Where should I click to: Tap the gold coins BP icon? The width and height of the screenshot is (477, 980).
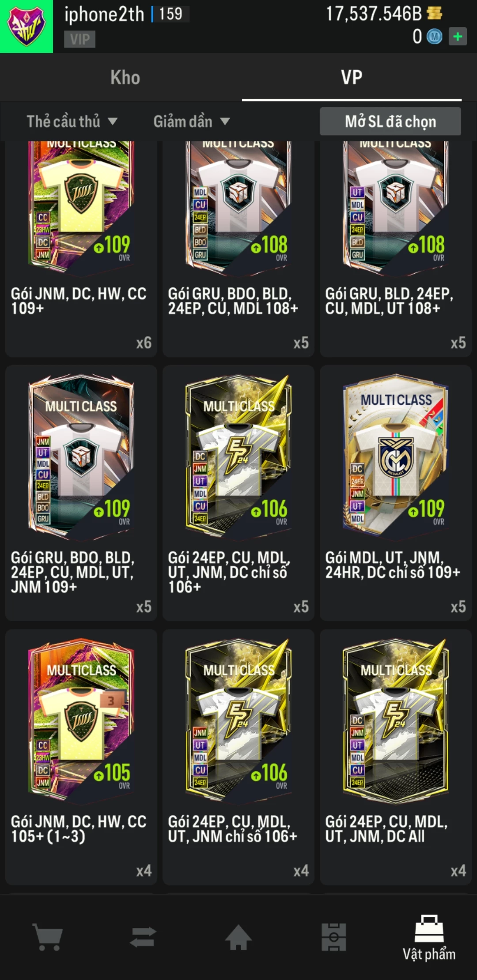(x=435, y=13)
